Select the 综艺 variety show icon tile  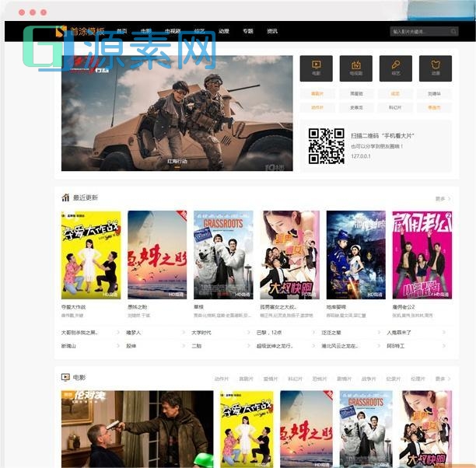coord(395,68)
